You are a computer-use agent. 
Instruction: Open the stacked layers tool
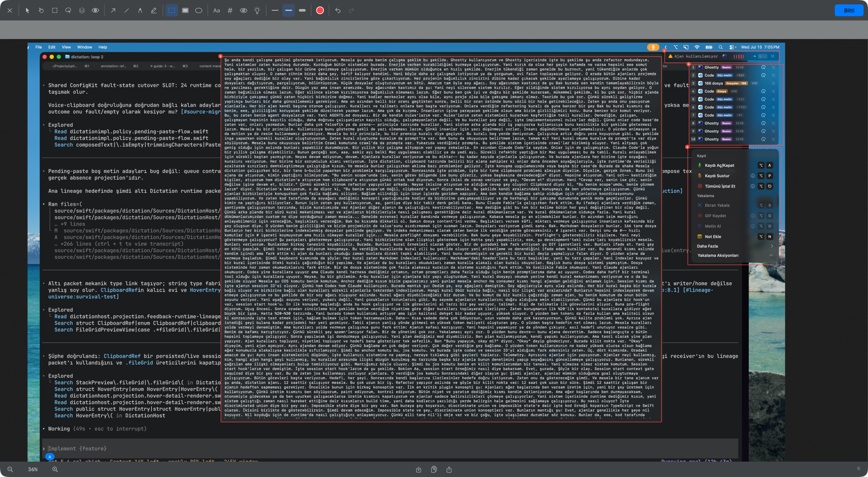click(82, 10)
